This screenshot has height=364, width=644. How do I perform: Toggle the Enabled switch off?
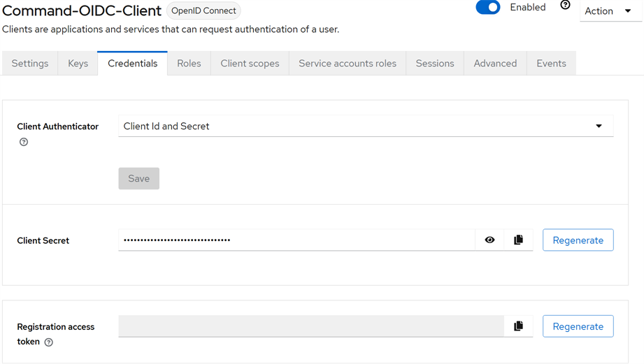pos(488,8)
